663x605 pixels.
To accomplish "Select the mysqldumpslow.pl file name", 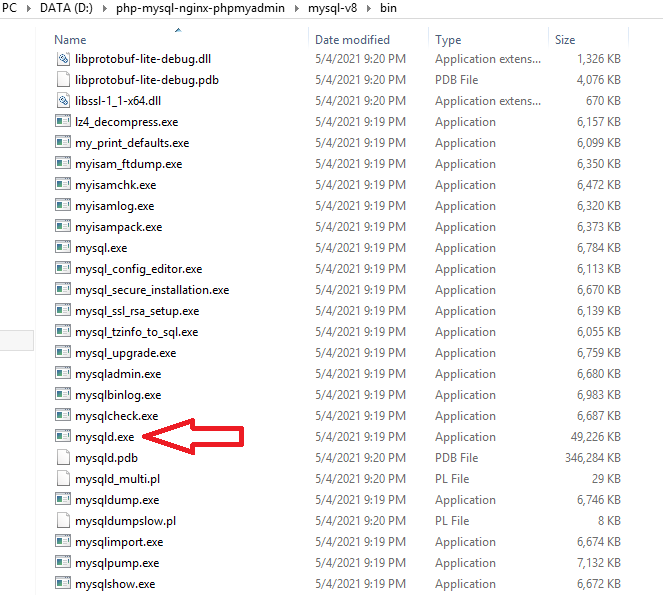I will tap(126, 521).
